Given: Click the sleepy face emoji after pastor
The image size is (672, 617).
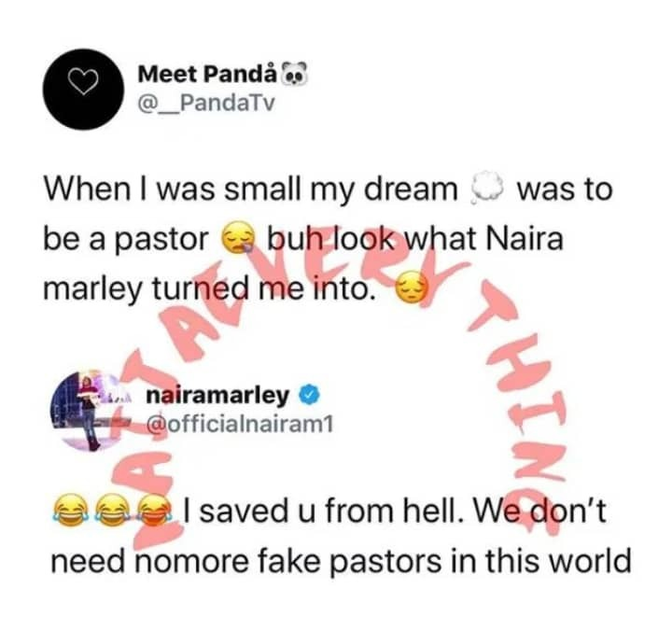Looking at the screenshot, I should [x=238, y=237].
